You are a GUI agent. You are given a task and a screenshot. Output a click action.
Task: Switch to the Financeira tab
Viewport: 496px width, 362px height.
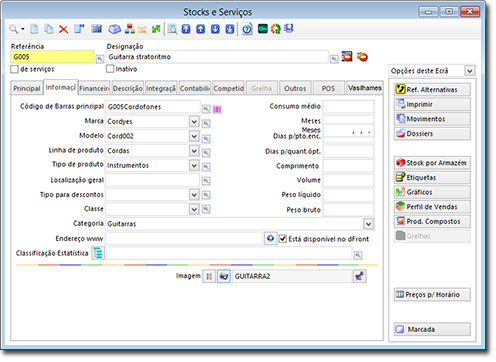[94, 88]
